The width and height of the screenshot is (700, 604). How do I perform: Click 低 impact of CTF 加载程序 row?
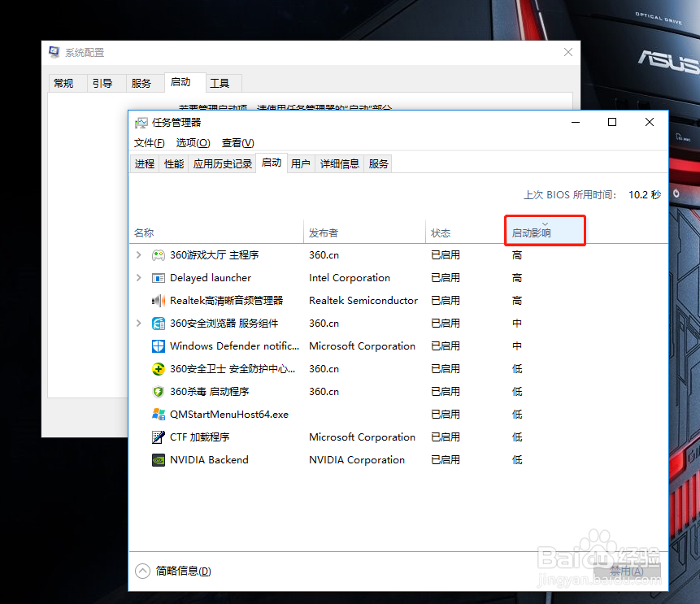517,437
